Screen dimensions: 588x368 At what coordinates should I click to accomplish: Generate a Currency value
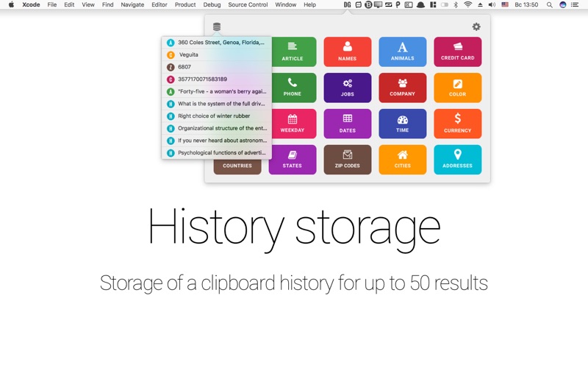tap(457, 124)
